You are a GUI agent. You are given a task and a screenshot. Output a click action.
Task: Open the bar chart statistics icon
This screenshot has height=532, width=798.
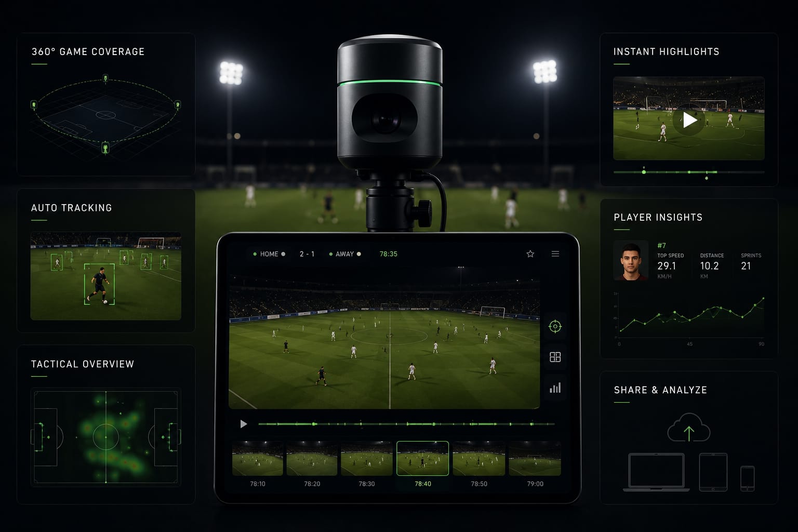point(555,388)
